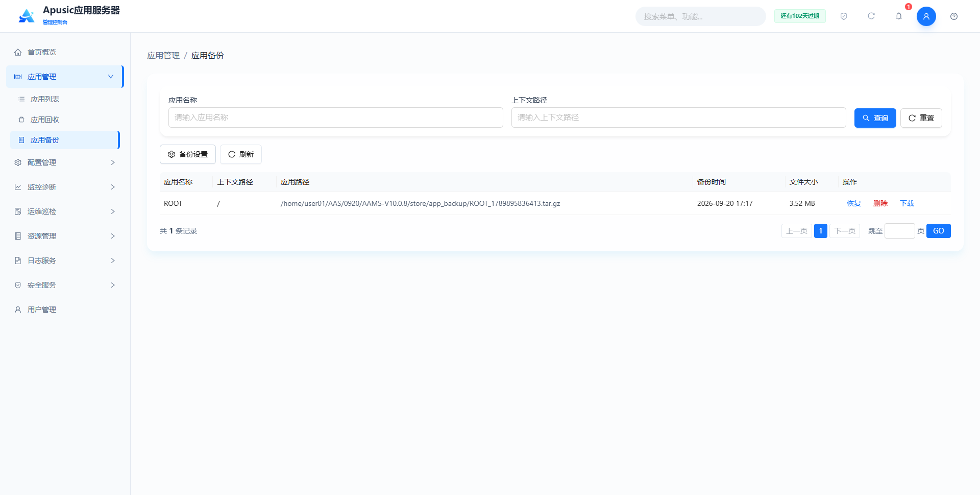Open the notification bell
This screenshot has width=980, height=495.
tap(899, 16)
